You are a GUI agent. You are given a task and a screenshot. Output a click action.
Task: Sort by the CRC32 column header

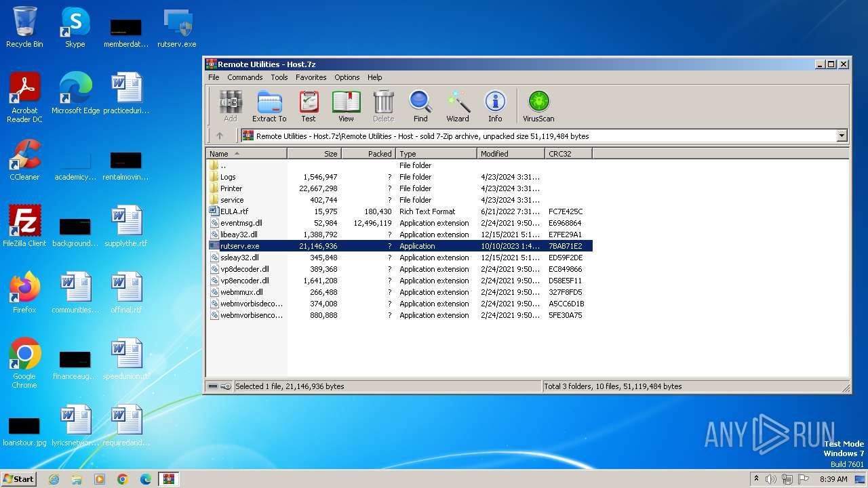[x=568, y=154]
